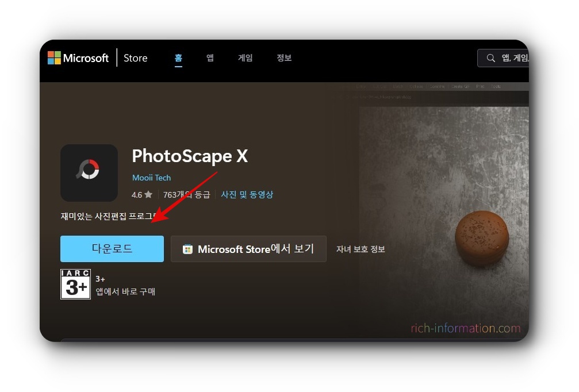Open Mooii Tech publisher link

coord(151,178)
